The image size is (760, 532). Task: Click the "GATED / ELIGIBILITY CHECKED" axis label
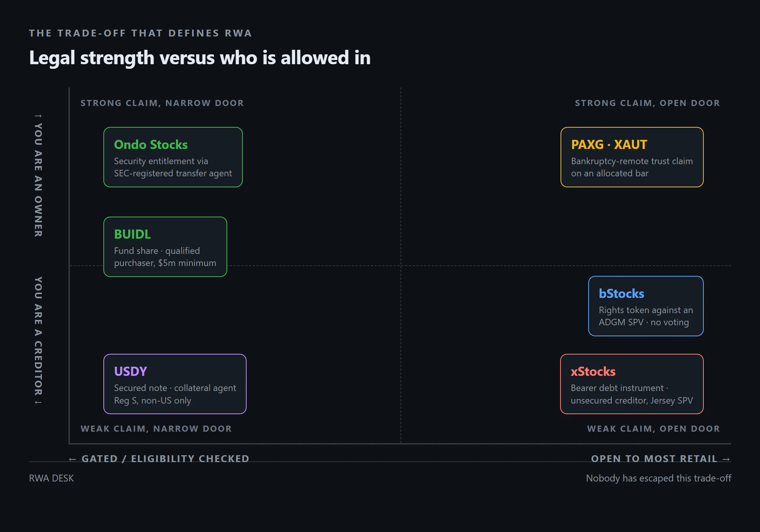pyautogui.click(x=159, y=459)
